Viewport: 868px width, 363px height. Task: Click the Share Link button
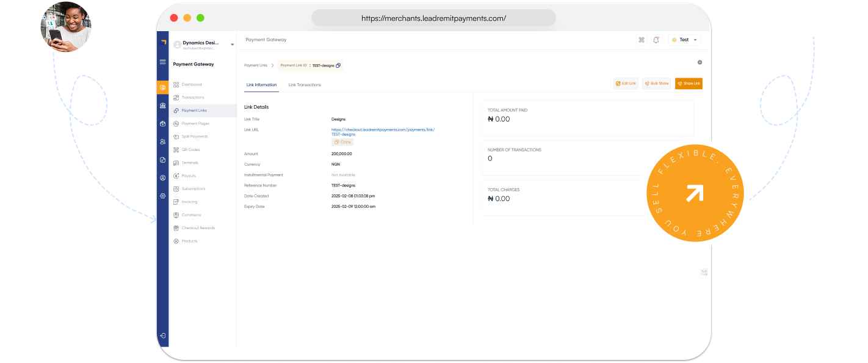pyautogui.click(x=689, y=83)
